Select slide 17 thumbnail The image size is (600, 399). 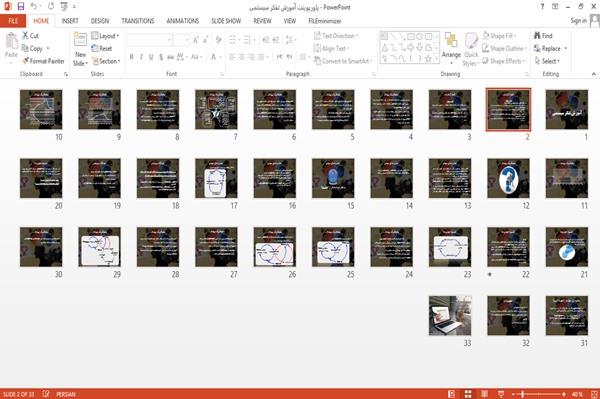pos(216,178)
